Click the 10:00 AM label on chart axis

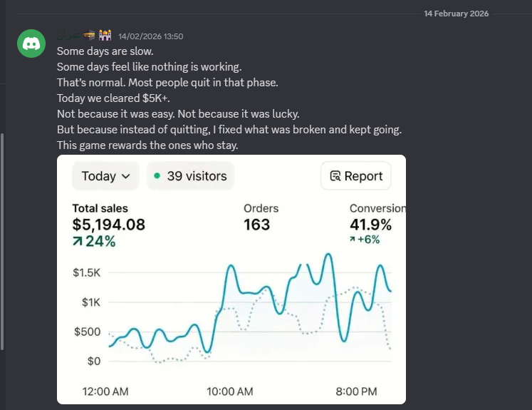pyautogui.click(x=229, y=391)
